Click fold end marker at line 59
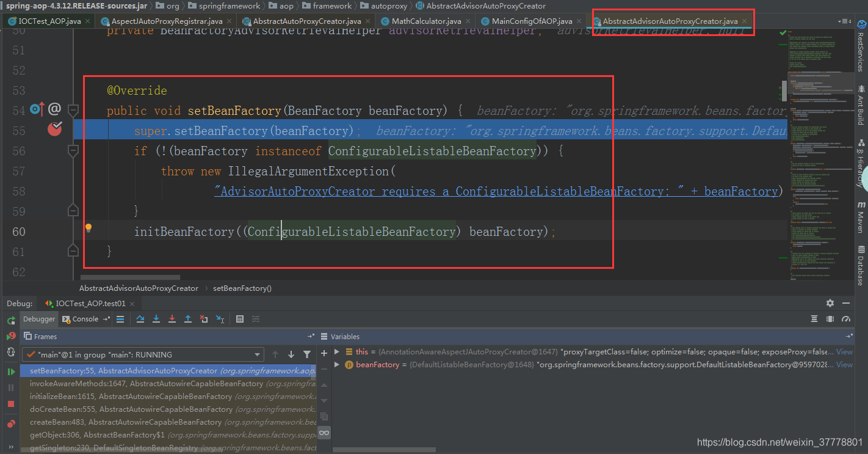 tap(73, 211)
